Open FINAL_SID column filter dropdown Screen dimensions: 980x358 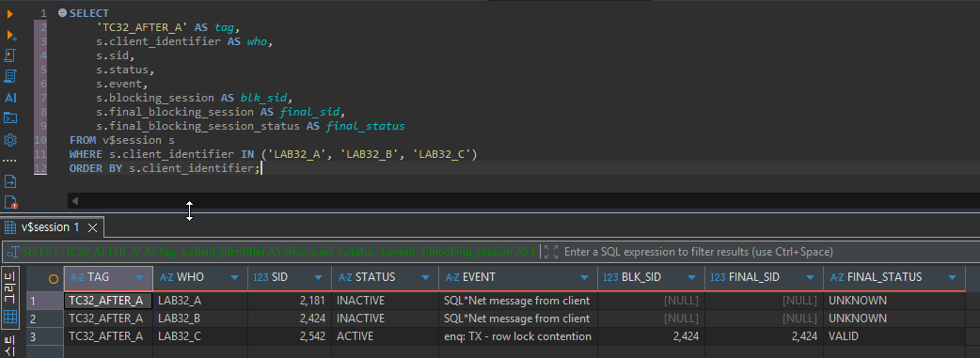pos(810,277)
